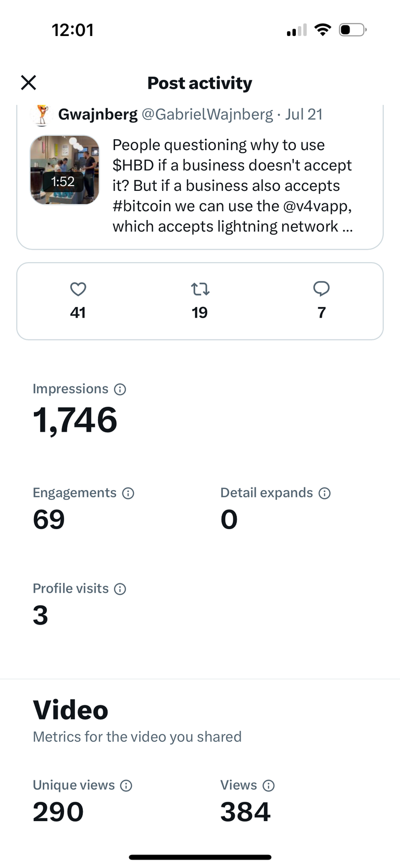Tap the repost arrows icon
The height and width of the screenshot is (868, 400).
tap(200, 289)
